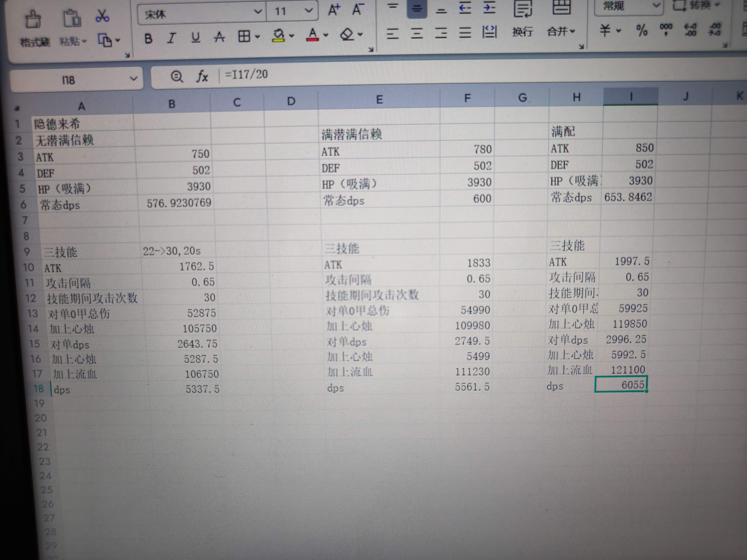This screenshot has height=560, width=747.
Task: Expand the Name Box dropdown arrow
Action: click(134, 79)
